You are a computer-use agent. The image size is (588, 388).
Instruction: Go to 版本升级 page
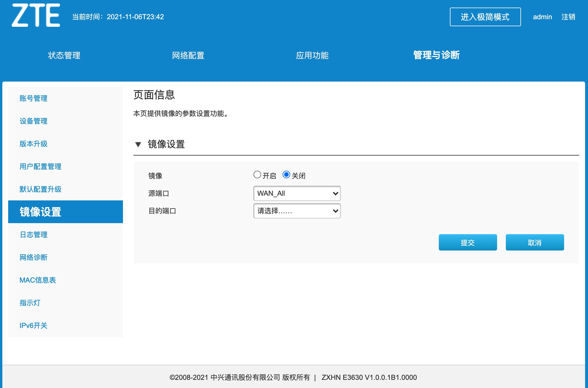click(33, 144)
